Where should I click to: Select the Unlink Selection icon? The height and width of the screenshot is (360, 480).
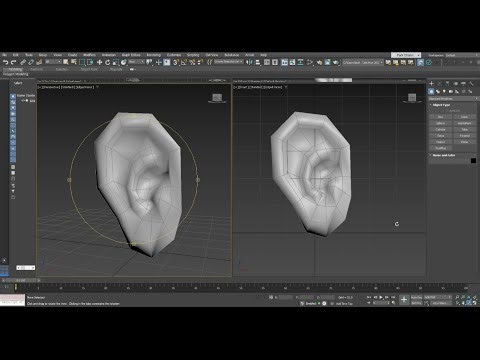coord(31,62)
